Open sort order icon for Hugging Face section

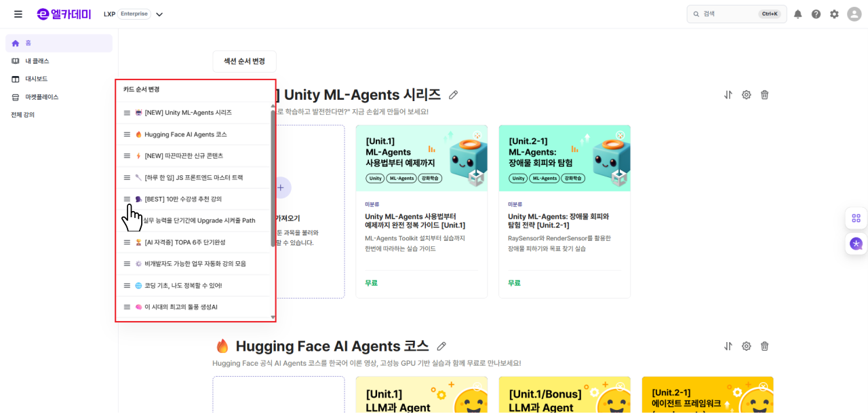pos(728,346)
